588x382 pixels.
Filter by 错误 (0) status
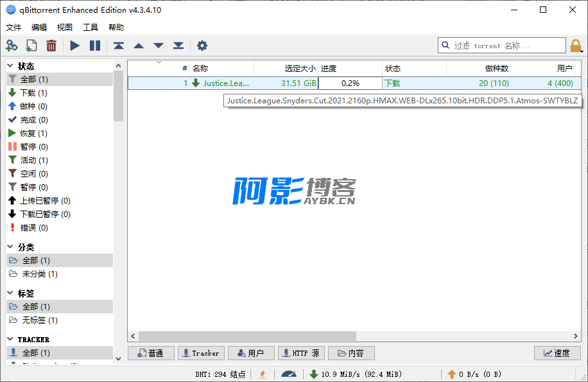coord(60,227)
